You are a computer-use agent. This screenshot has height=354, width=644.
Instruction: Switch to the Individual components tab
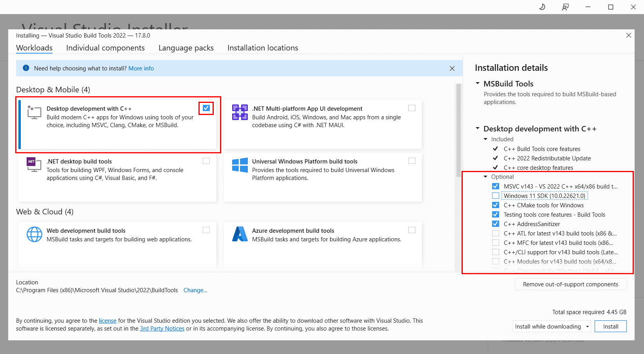point(105,48)
